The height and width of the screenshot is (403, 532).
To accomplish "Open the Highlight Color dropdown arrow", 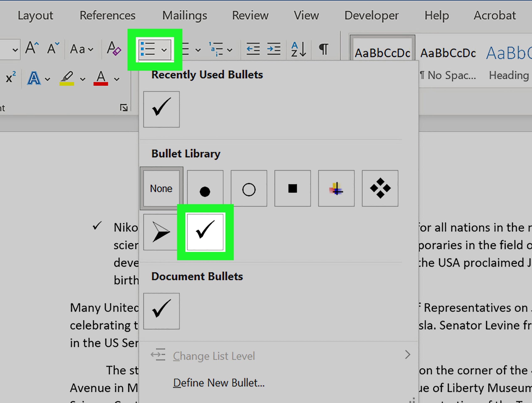I will pyautogui.click(x=83, y=79).
